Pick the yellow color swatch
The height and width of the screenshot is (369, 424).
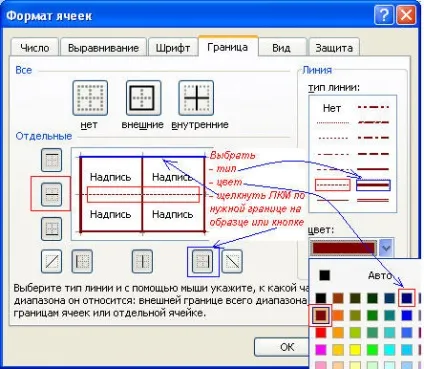(x=355, y=350)
